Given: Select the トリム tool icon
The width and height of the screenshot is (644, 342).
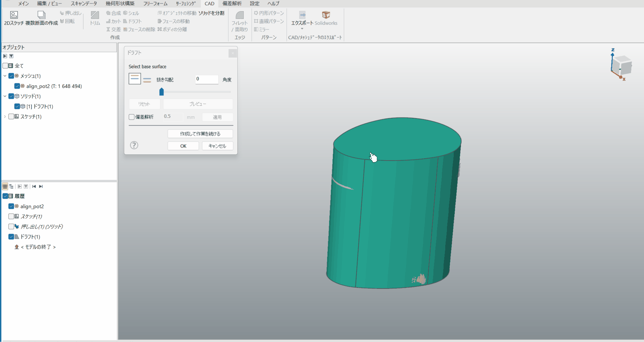Looking at the screenshot, I should 95,15.
